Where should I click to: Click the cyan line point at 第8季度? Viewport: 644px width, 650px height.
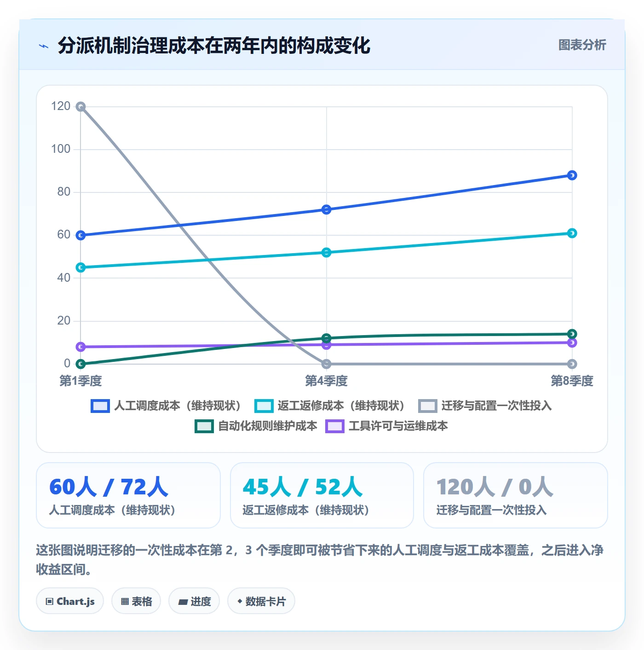[572, 233]
